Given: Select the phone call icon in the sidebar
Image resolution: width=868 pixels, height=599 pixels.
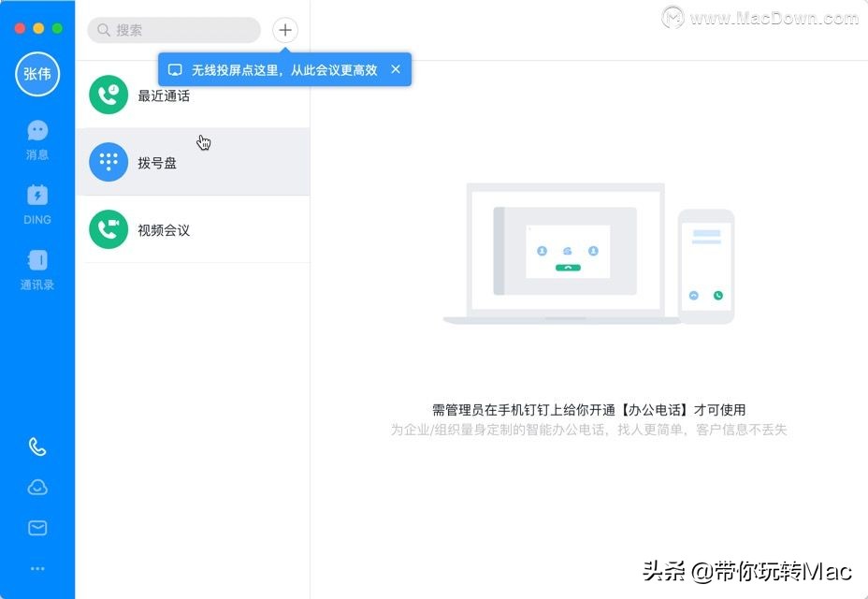Looking at the screenshot, I should [37, 446].
